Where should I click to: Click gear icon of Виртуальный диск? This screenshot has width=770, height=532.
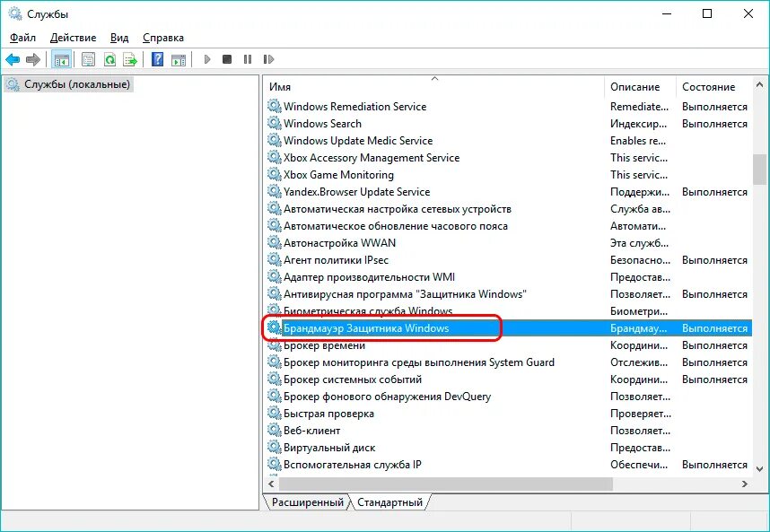tap(274, 447)
